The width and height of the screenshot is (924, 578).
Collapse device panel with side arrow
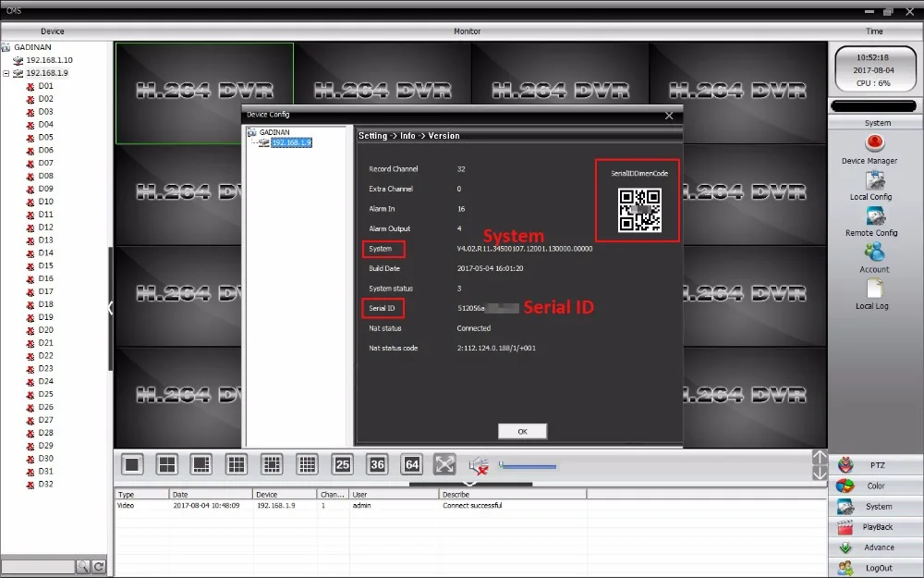[110, 307]
